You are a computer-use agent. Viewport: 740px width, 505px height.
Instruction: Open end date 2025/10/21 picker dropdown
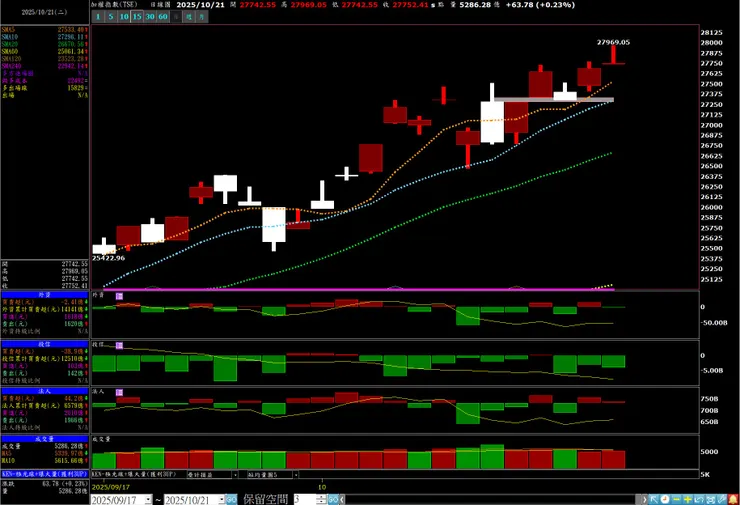point(222,499)
